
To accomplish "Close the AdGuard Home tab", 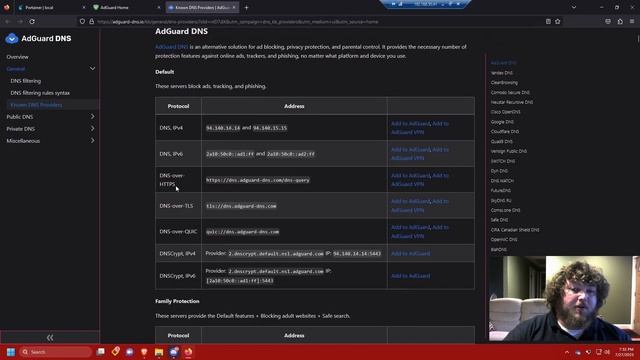I will (x=159, y=7).
